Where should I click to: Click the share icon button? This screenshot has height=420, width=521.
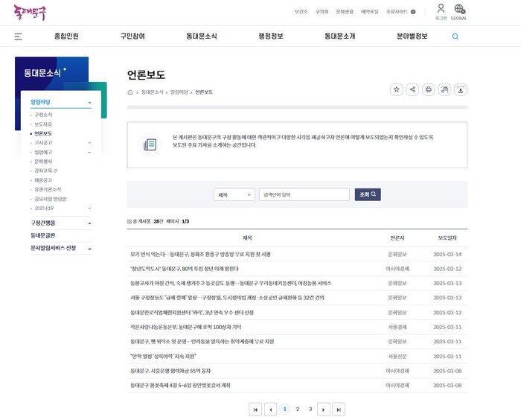click(x=412, y=89)
